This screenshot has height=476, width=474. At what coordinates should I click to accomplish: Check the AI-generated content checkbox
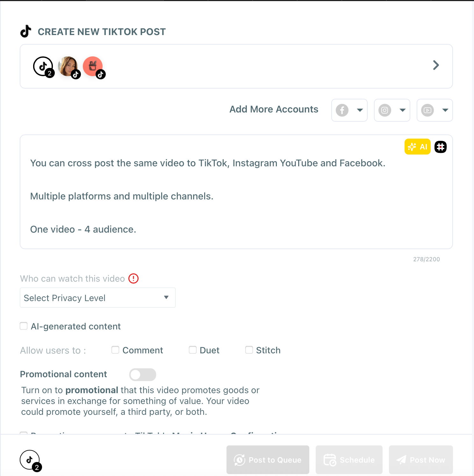(24, 326)
